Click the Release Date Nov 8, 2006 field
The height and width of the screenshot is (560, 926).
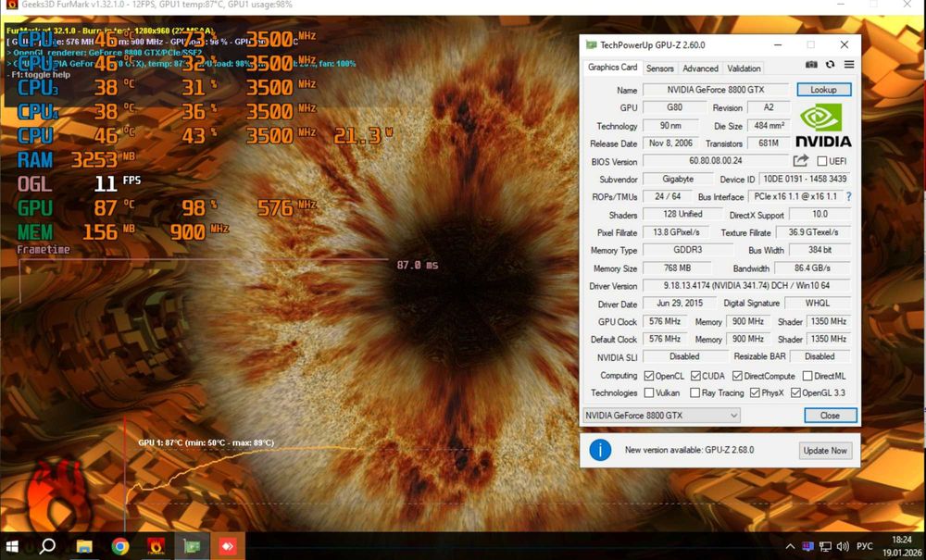click(670, 143)
